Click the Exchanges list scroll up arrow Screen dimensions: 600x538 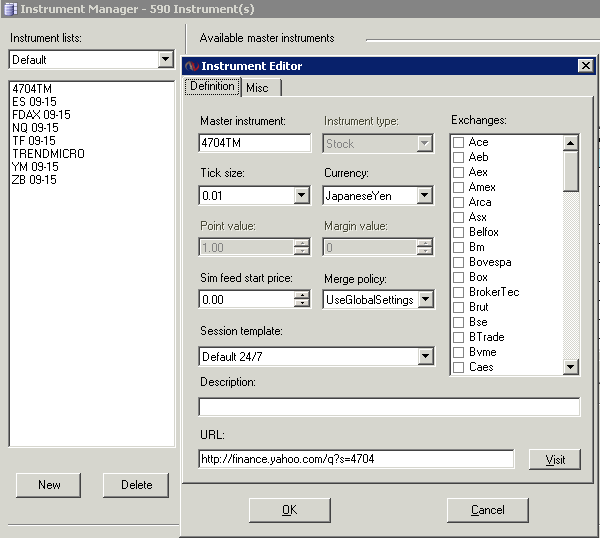570,143
